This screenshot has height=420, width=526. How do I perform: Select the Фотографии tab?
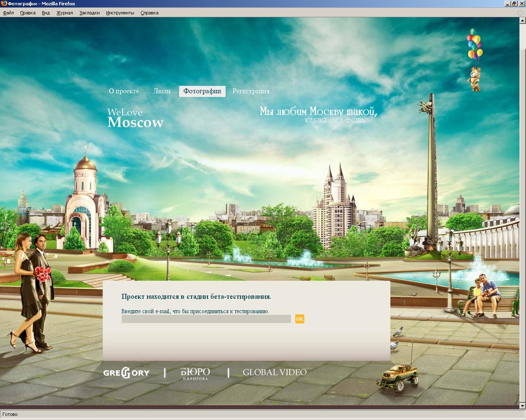tap(202, 91)
